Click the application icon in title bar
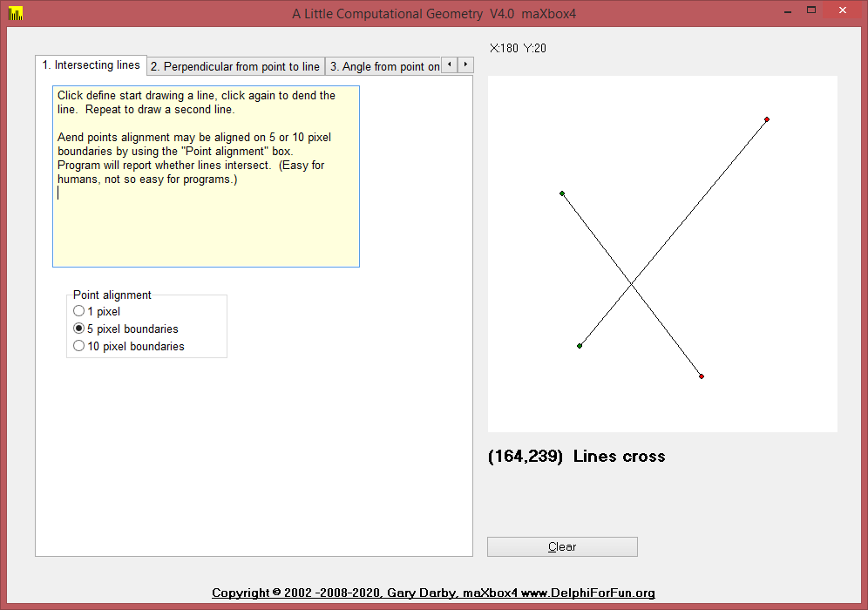This screenshot has height=610, width=868. point(15,13)
